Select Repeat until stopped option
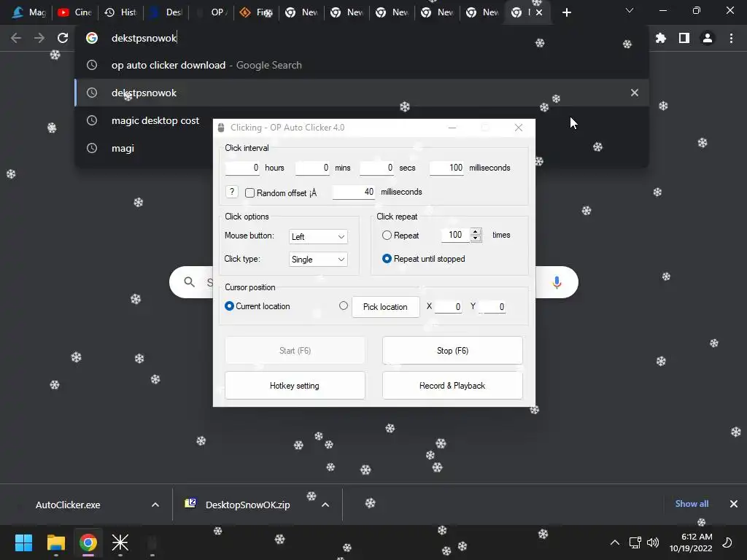This screenshot has width=747, height=560. 387,259
